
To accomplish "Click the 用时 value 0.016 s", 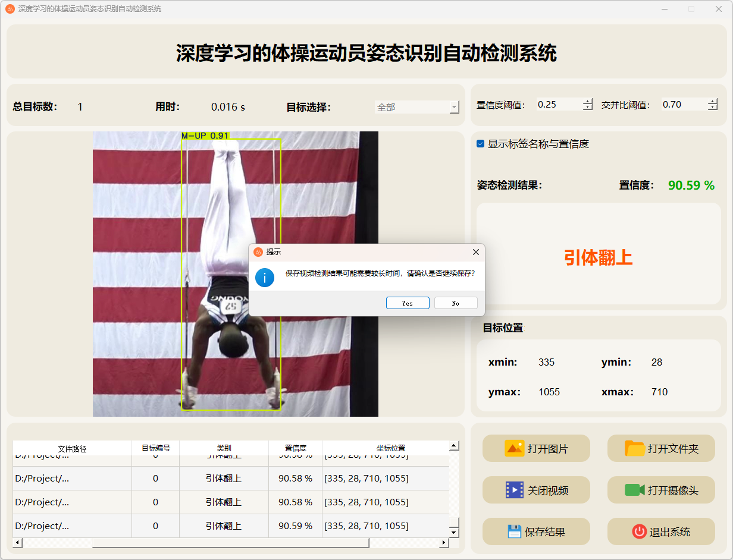I will coord(228,107).
